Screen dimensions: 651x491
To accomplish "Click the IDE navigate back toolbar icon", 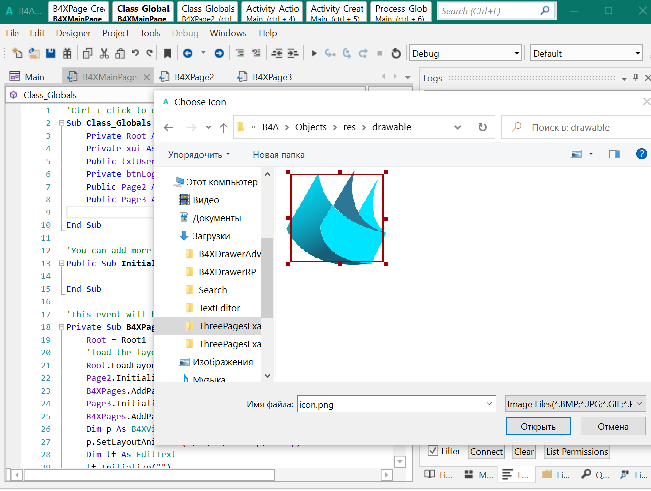I will click(x=189, y=53).
